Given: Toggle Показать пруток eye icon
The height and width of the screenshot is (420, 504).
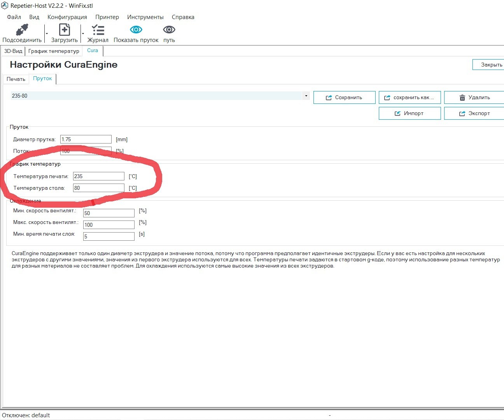Looking at the screenshot, I should point(136,30).
